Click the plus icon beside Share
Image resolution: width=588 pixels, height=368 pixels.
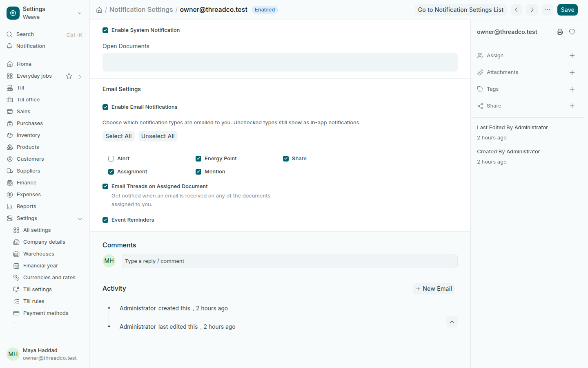coord(572,106)
